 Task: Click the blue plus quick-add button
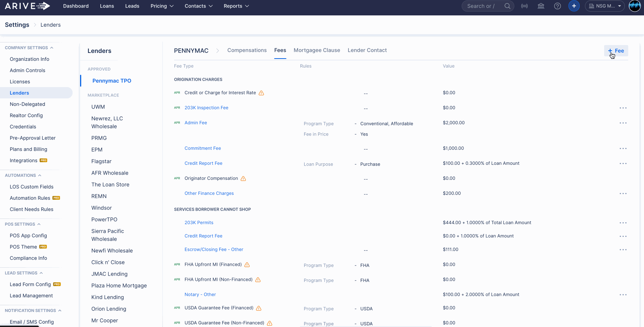(574, 6)
